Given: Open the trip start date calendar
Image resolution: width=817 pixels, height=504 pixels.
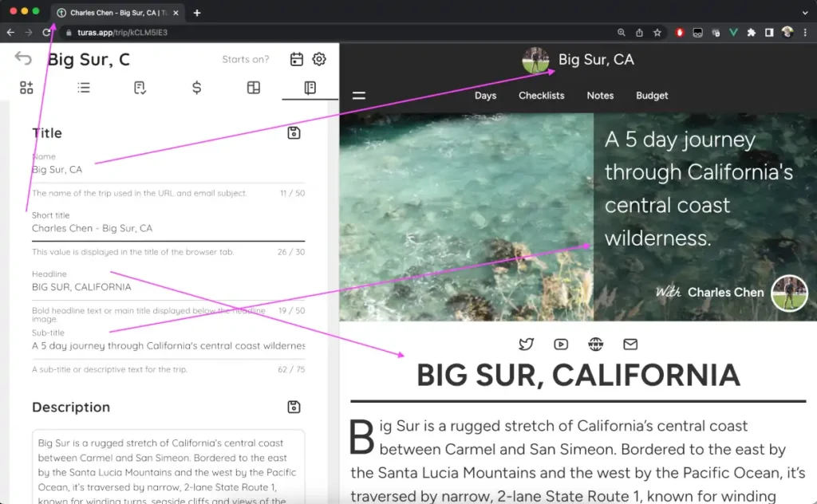Looking at the screenshot, I should point(296,59).
